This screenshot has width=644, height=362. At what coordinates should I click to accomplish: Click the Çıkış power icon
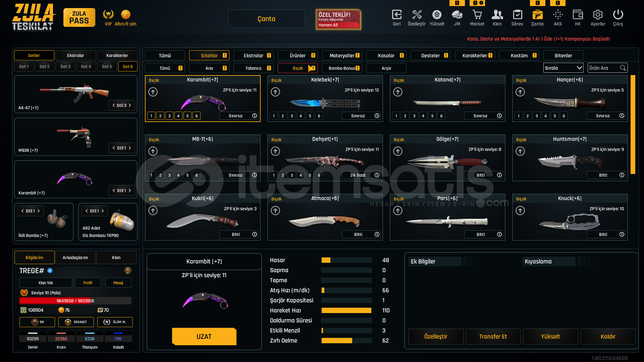pyautogui.click(x=618, y=15)
